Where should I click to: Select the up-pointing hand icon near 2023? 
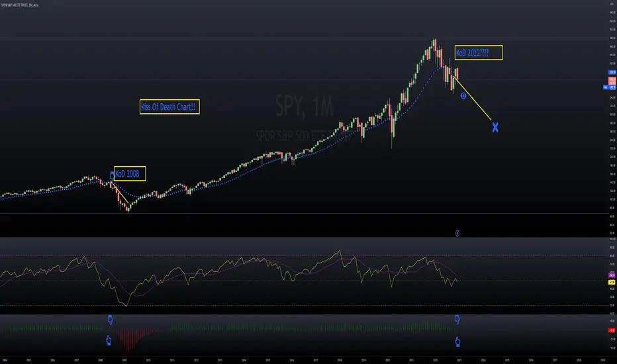pos(457,341)
